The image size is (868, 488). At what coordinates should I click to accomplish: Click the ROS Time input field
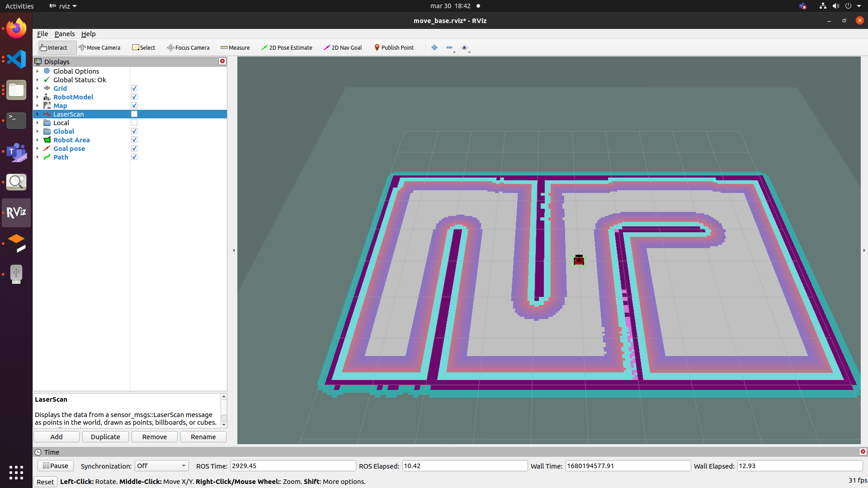point(293,466)
